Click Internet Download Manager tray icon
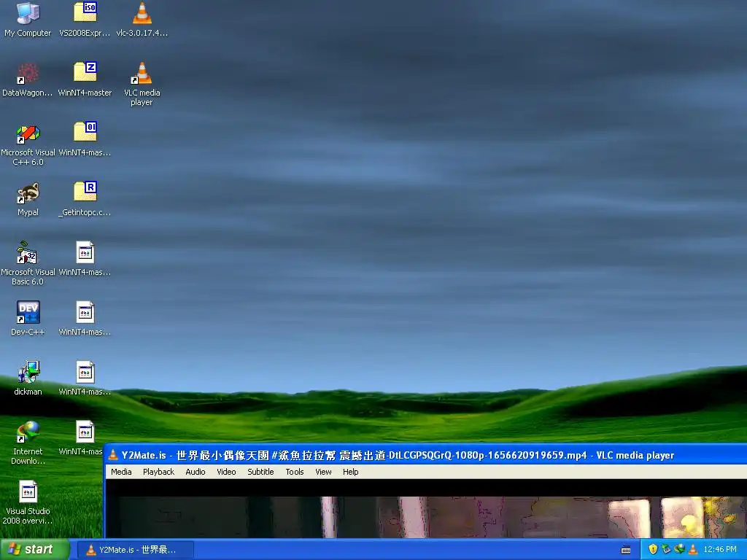747x560 pixels. click(679, 550)
